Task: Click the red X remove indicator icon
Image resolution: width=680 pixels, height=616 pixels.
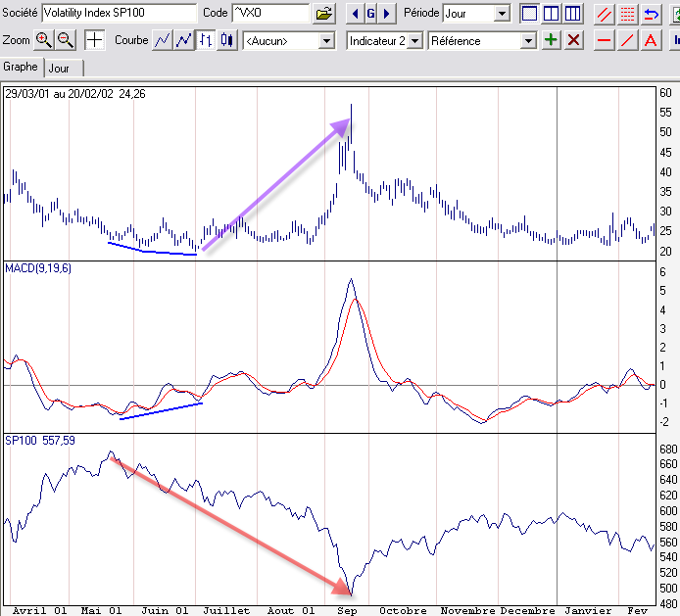Action: (574, 40)
